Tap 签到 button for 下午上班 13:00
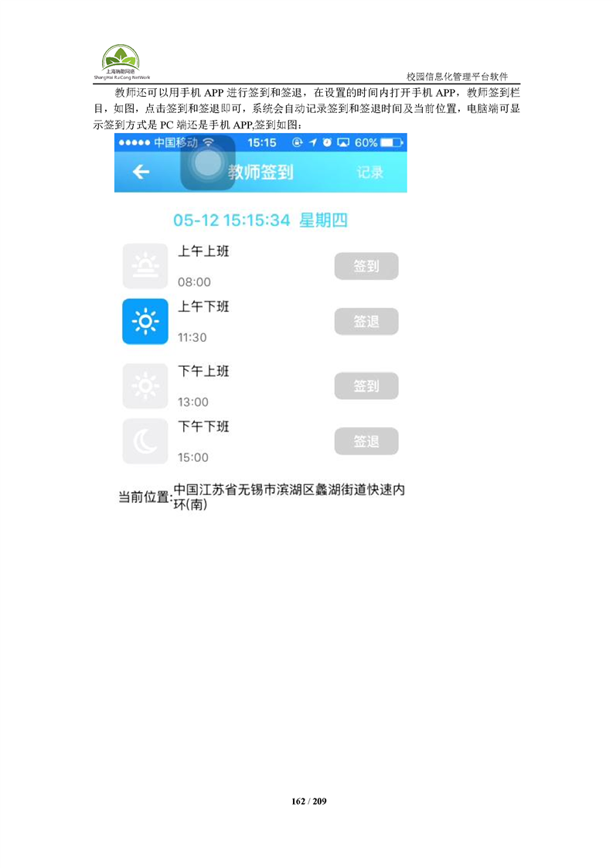613x868 pixels. click(366, 386)
